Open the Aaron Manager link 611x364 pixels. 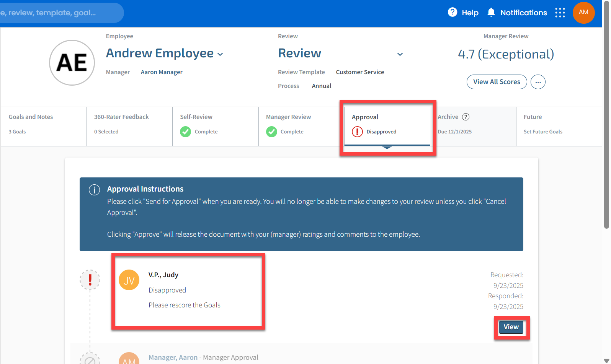pyautogui.click(x=162, y=72)
